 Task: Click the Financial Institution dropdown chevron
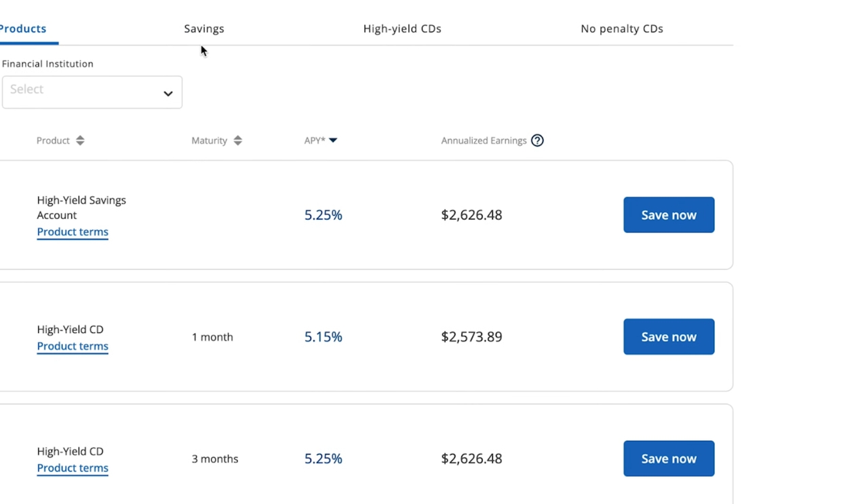pyautogui.click(x=168, y=93)
